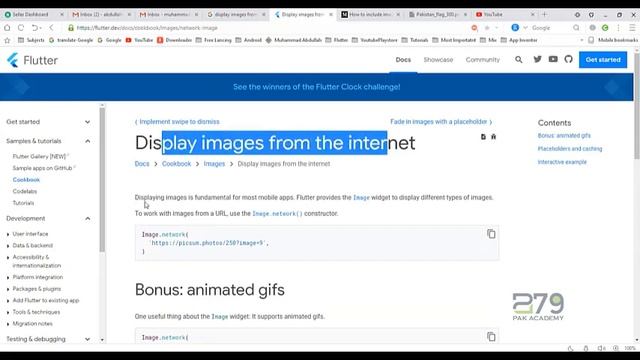Go to Implement swipe to dismiss
The image size is (640, 360).
pyautogui.click(x=177, y=122)
